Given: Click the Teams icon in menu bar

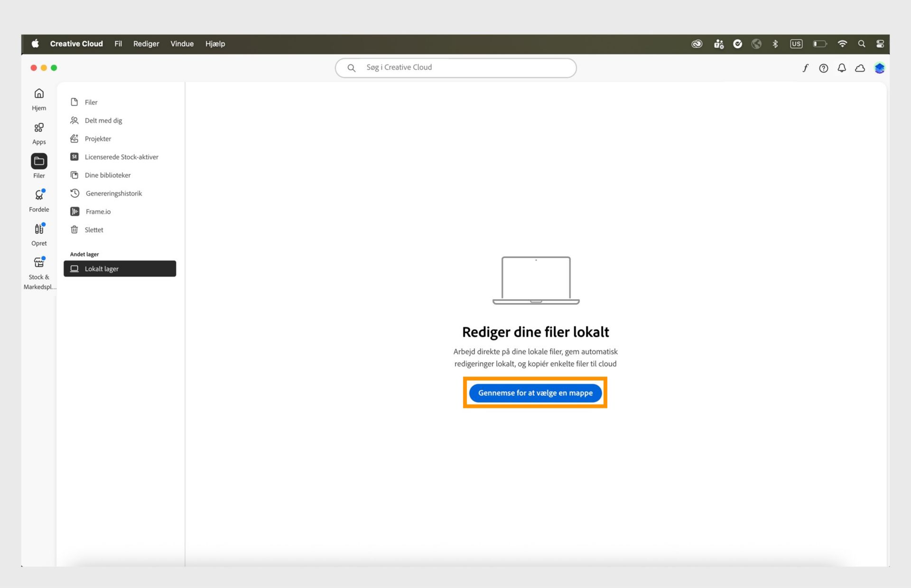Looking at the screenshot, I should tap(719, 44).
